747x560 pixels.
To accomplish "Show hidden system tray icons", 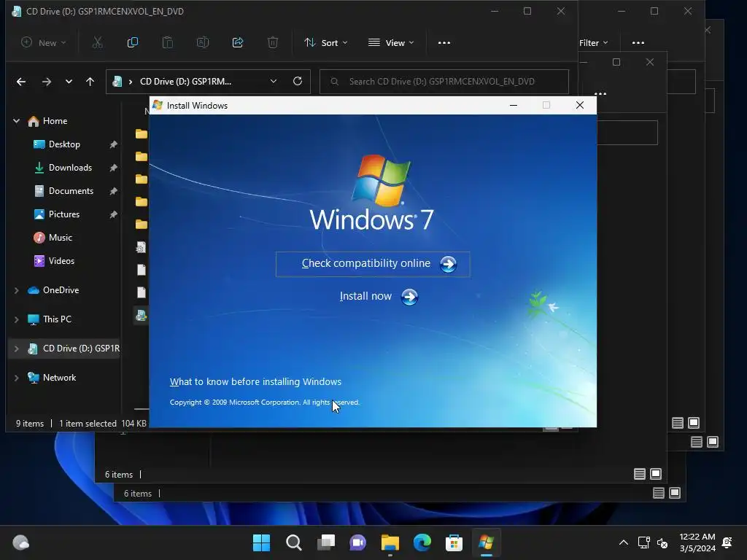I will (623, 542).
